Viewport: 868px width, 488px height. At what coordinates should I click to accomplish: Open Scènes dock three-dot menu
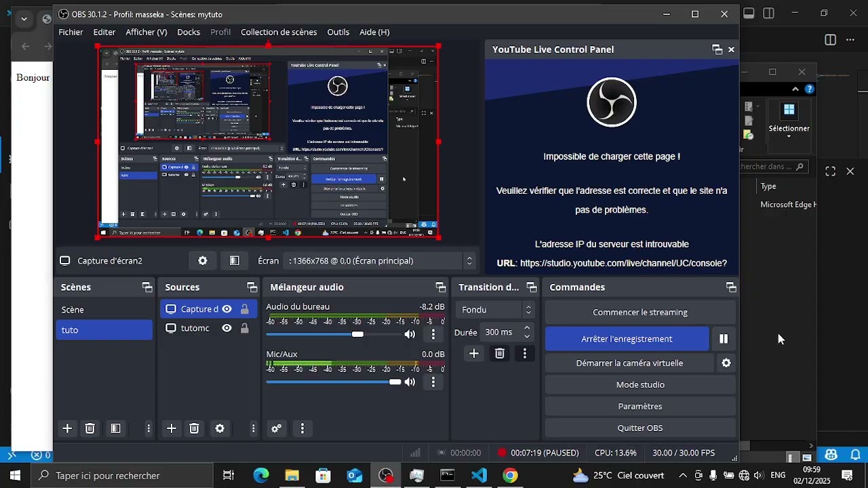149,428
